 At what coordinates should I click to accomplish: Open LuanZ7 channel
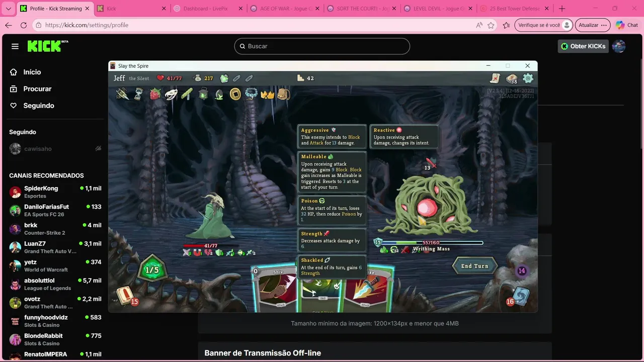pyautogui.click(x=55, y=247)
